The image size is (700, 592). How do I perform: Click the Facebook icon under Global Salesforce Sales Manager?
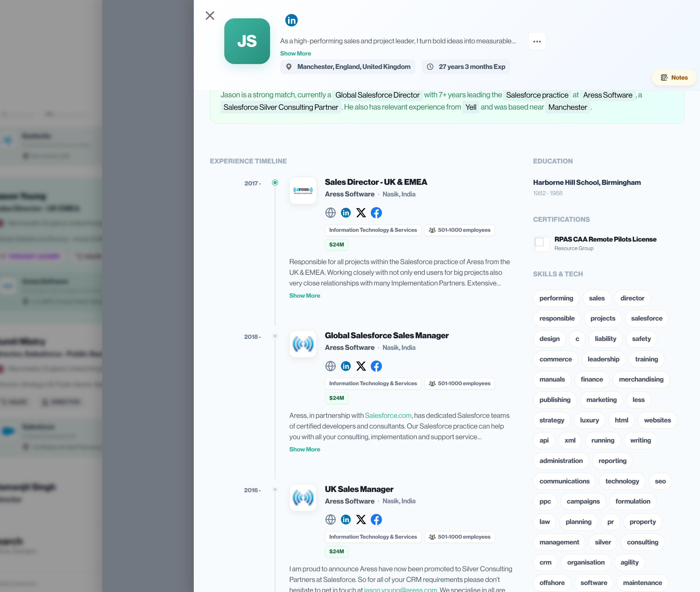point(376,366)
